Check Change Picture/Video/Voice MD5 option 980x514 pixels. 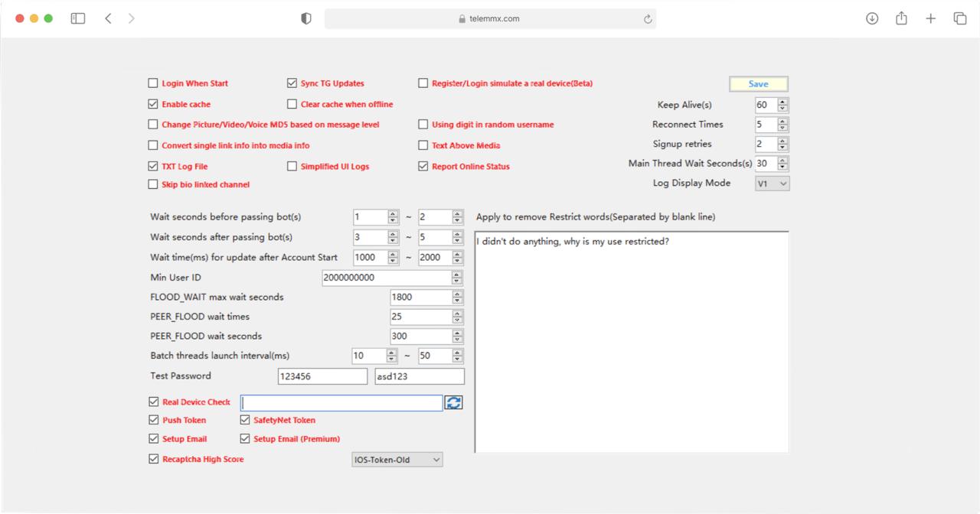(153, 125)
